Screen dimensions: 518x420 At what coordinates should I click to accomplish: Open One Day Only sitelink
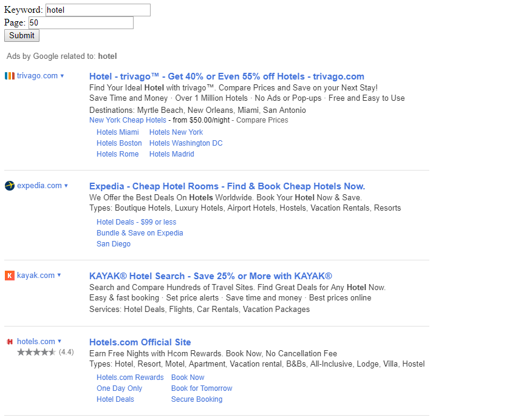tap(119, 388)
